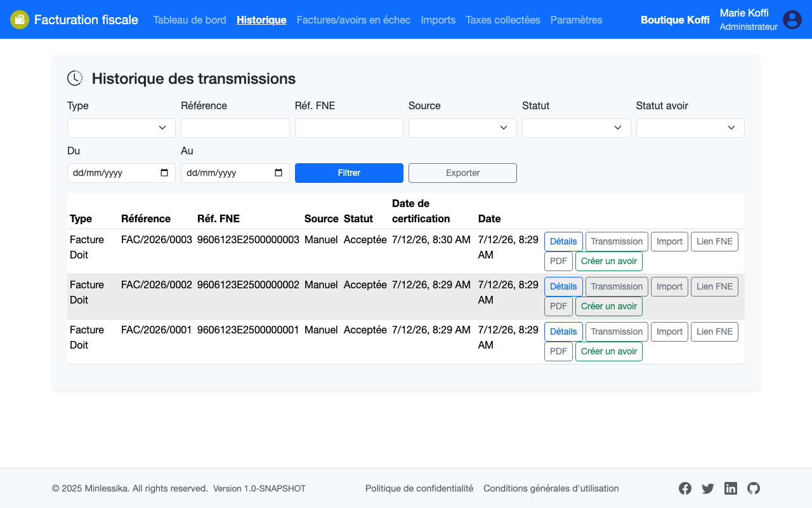Viewport: 812px width, 508px height.
Task: Click certification date 7/12/26, 8:30 AM
Action: click(431, 239)
